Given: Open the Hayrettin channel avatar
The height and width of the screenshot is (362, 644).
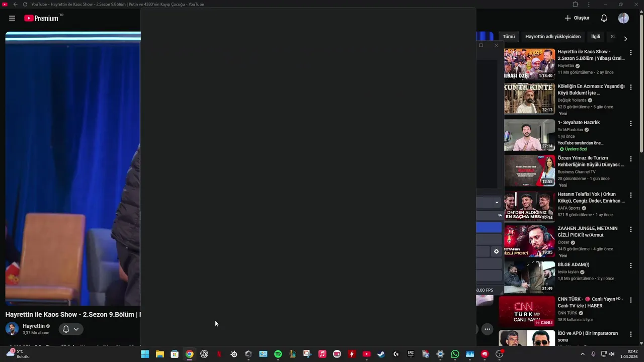Looking at the screenshot, I should pos(12,329).
